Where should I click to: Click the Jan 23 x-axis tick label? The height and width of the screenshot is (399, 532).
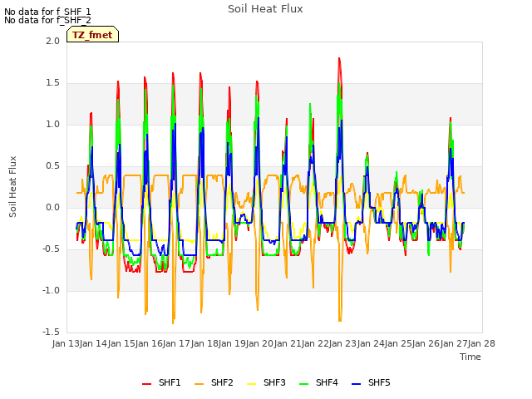[343, 343]
